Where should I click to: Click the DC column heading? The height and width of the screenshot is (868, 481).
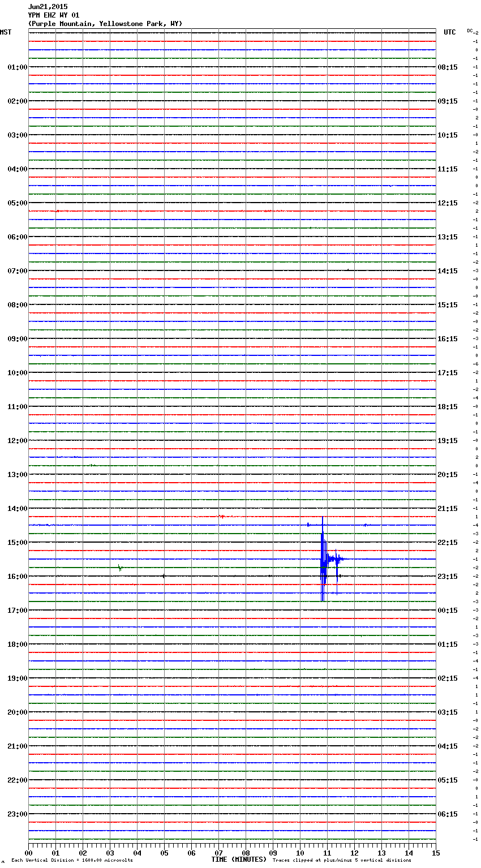(x=470, y=31)
